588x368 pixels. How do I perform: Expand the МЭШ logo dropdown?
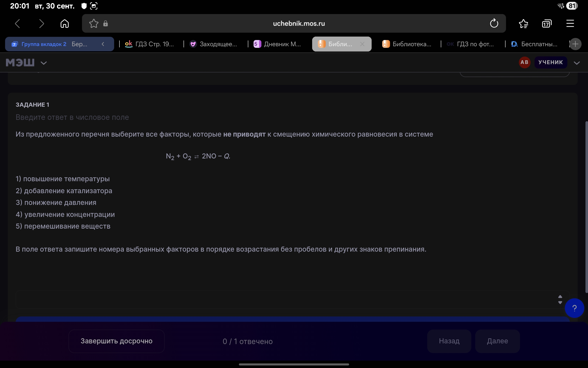[43, 63]
